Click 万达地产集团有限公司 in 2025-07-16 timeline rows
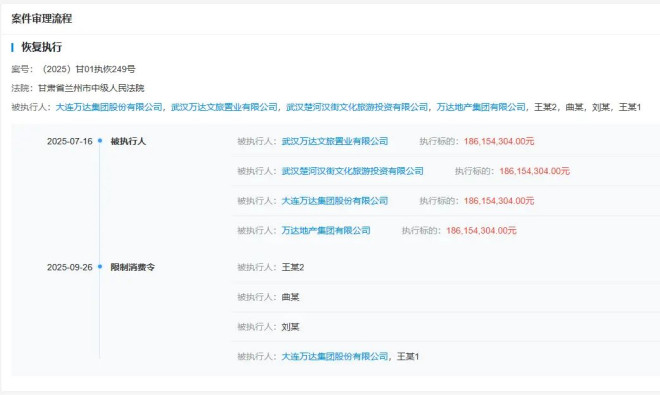This screenshot has height=395, width=660. tap(326, 230)
